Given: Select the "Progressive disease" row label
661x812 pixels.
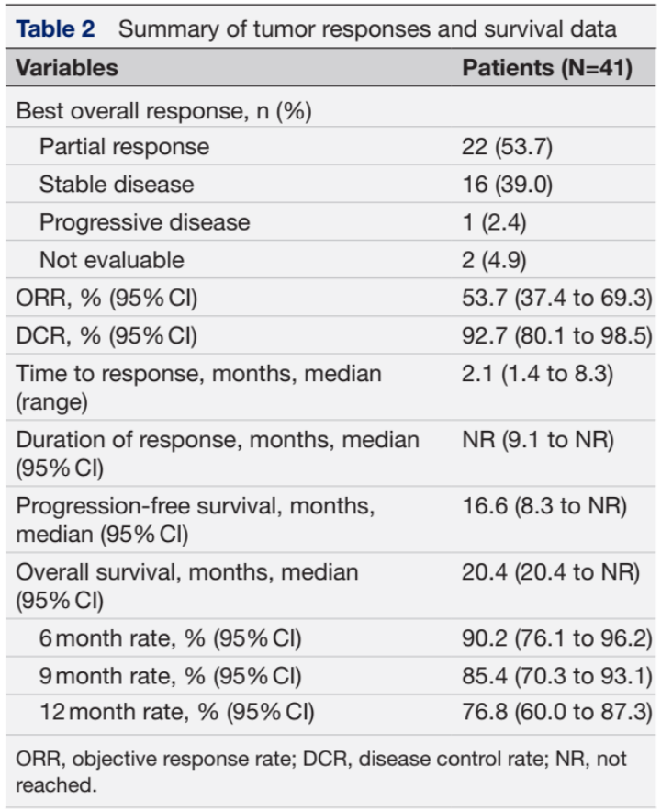Looking at the screenshot, I should click(x=144, y=222).
